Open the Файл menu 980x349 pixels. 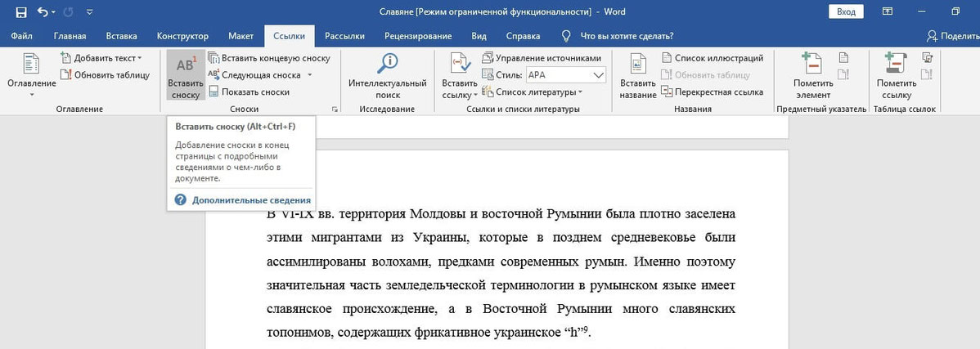22,36
